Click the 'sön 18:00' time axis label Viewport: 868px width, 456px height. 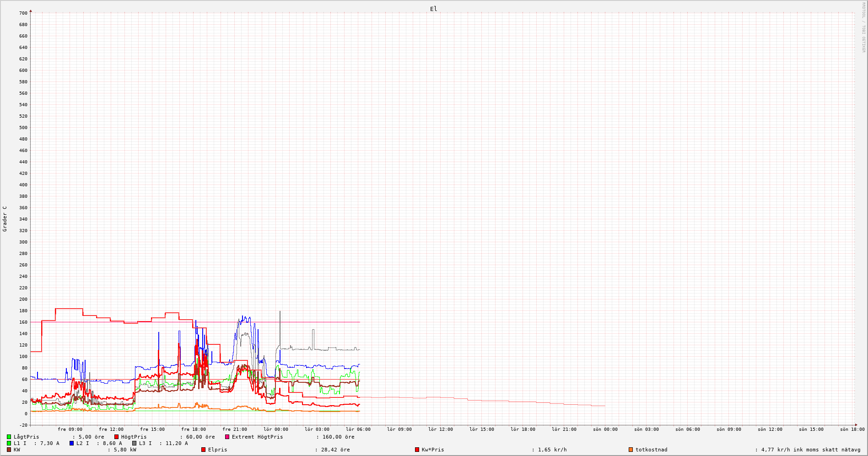point(852,429)
